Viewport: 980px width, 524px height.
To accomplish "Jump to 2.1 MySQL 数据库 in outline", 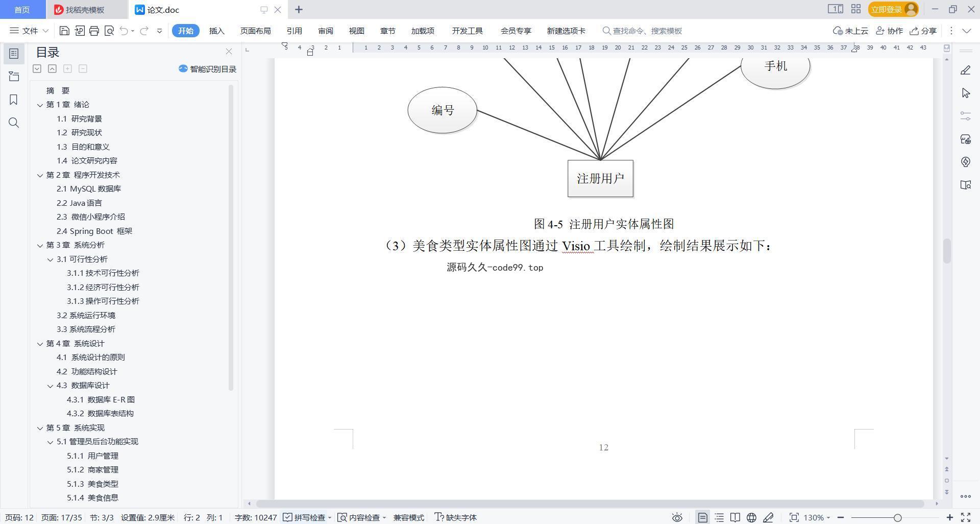I will pos(89,189).
